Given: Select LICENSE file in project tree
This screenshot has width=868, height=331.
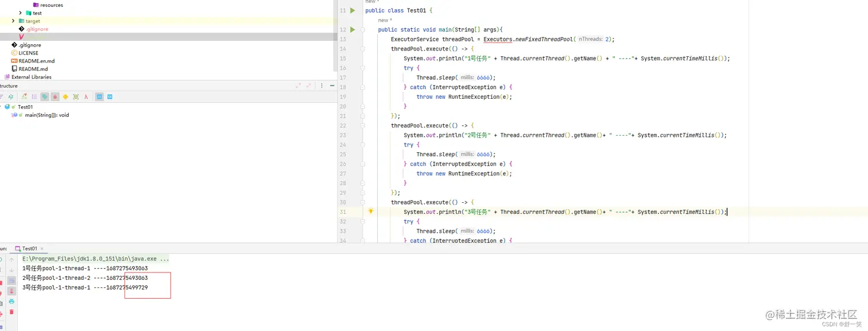Looking at the screenshot, I should 25,53.
